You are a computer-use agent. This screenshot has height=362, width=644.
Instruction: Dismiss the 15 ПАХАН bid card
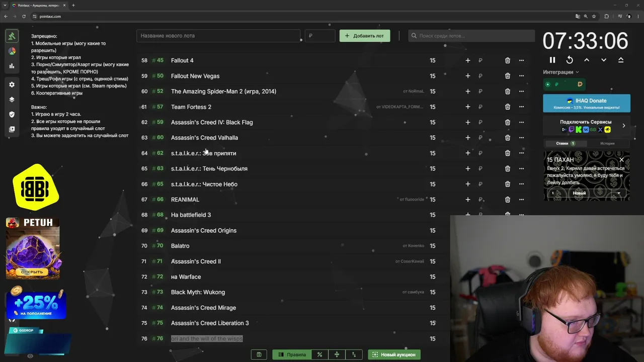(x=621, y=160)
